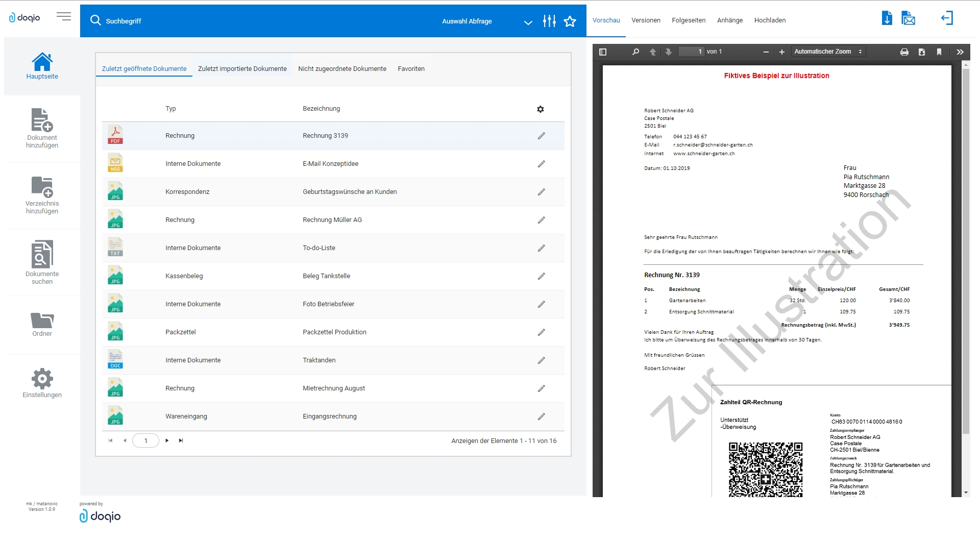Screen dimensions: 980x540
Task: Open the Dokument hinzufügen sidebar icon
Action: coord(42,128)
